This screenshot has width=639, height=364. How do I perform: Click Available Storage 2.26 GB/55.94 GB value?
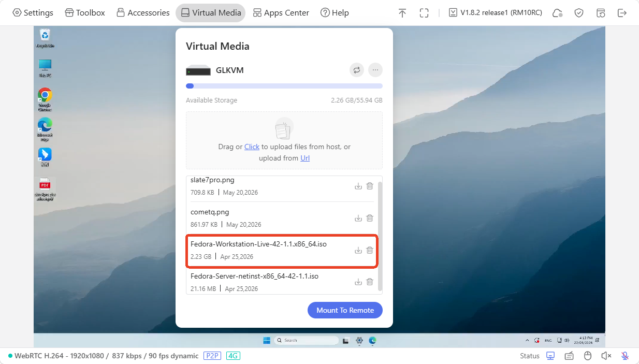click(x=357, y=100)
